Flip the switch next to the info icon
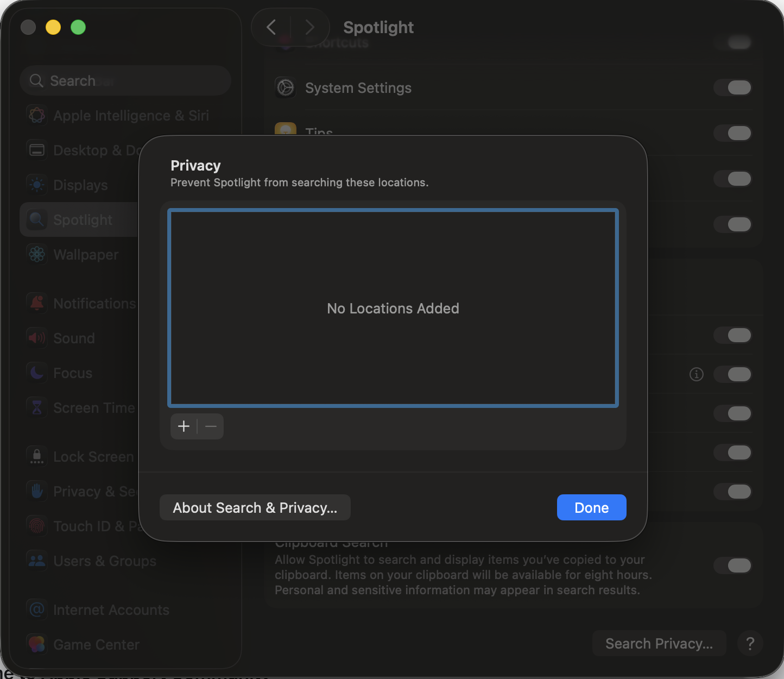Viewport: 784px width, 679px height. click(x=733, y=374)
